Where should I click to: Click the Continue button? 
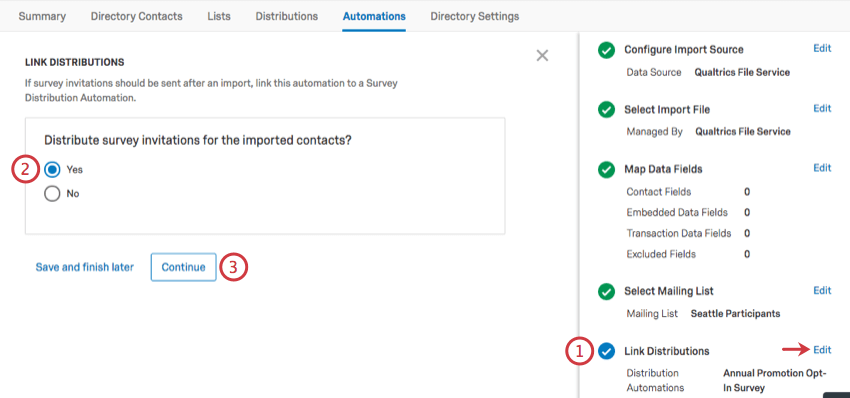click(x=183, y=267)
